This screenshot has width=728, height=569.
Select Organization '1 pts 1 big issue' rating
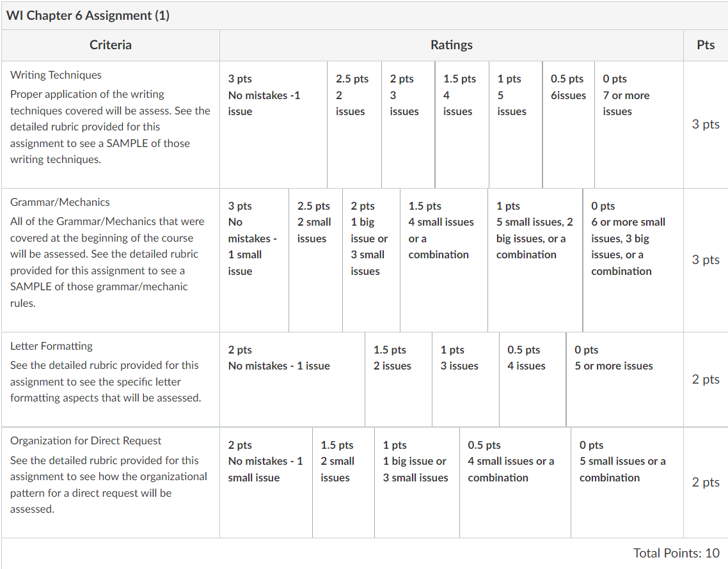417,482
